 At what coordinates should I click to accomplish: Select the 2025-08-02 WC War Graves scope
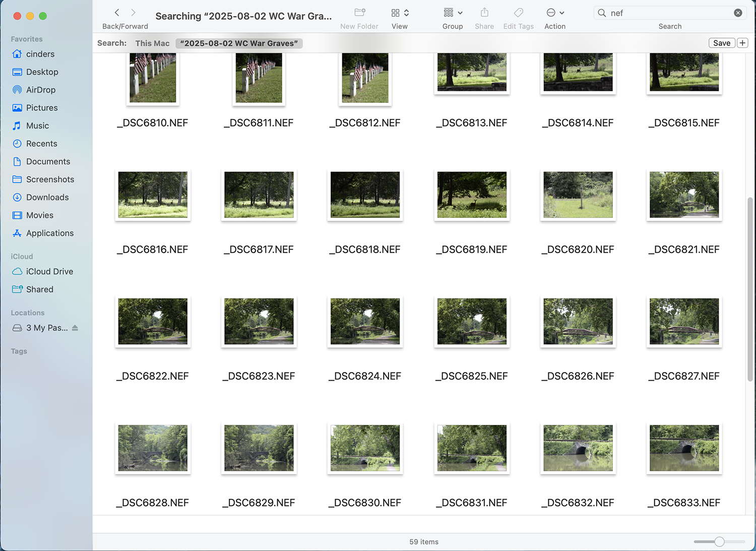239,43
